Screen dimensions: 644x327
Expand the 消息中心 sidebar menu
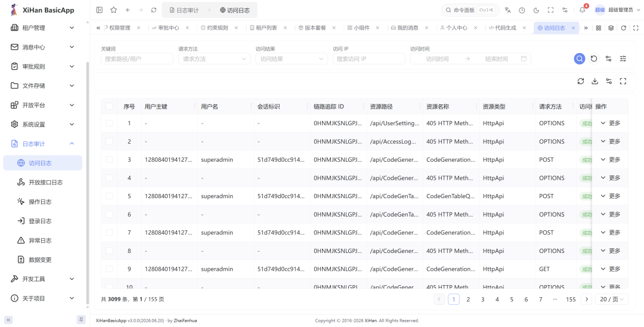pos(43,47)
